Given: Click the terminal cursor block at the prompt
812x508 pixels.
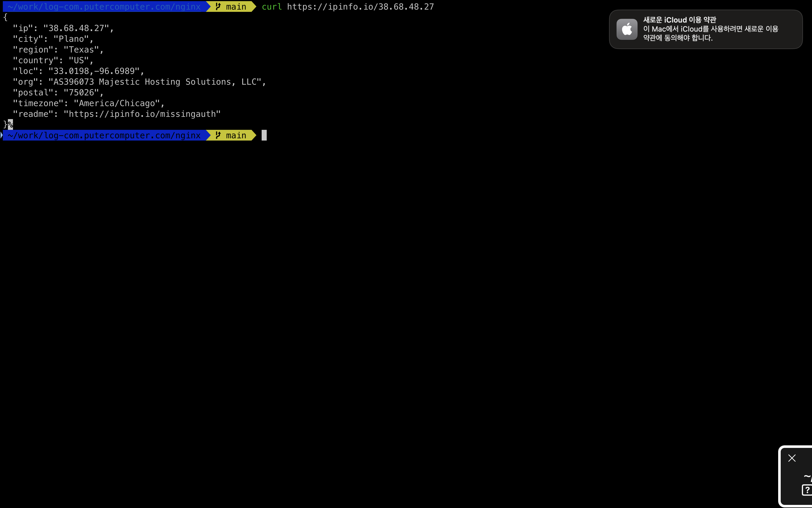Looking at the screenshot, I should 264,135.
